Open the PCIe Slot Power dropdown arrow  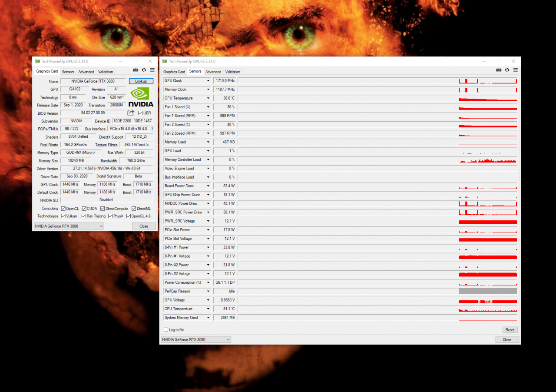[x=208, y=230]
